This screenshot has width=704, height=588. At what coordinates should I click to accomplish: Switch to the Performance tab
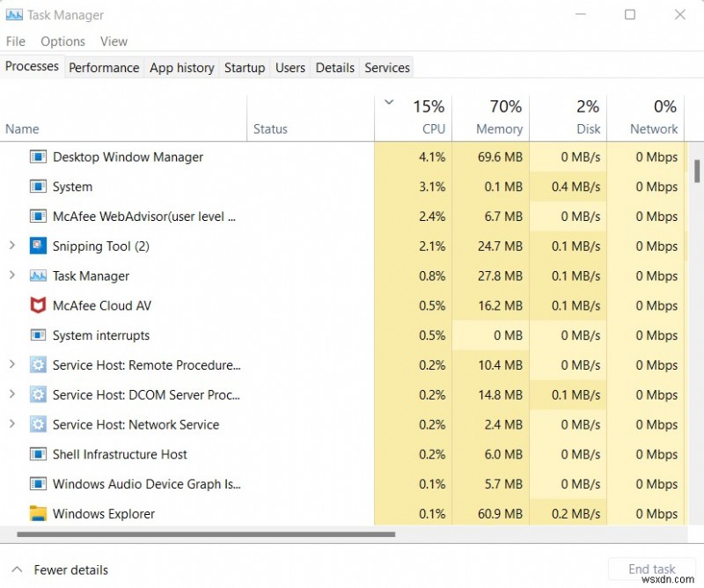104,67
